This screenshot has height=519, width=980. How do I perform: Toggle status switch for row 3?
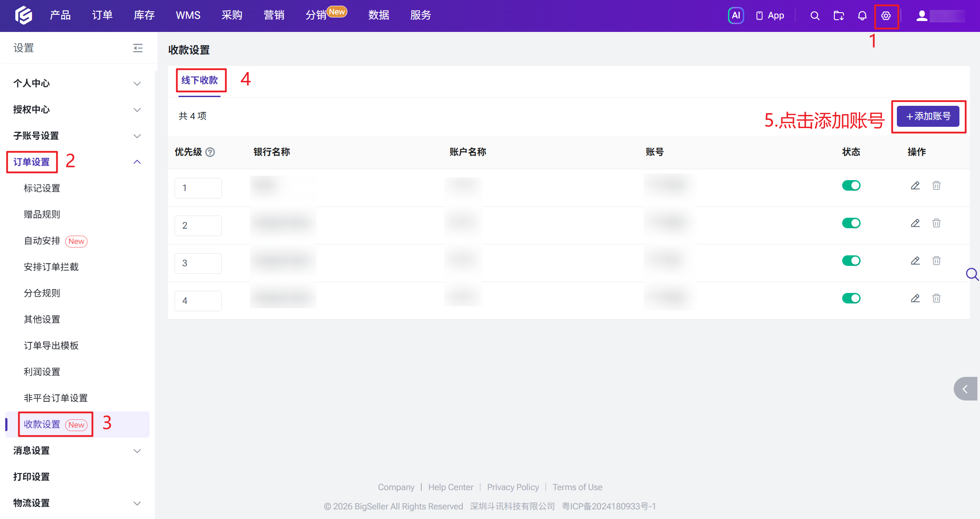851,261
